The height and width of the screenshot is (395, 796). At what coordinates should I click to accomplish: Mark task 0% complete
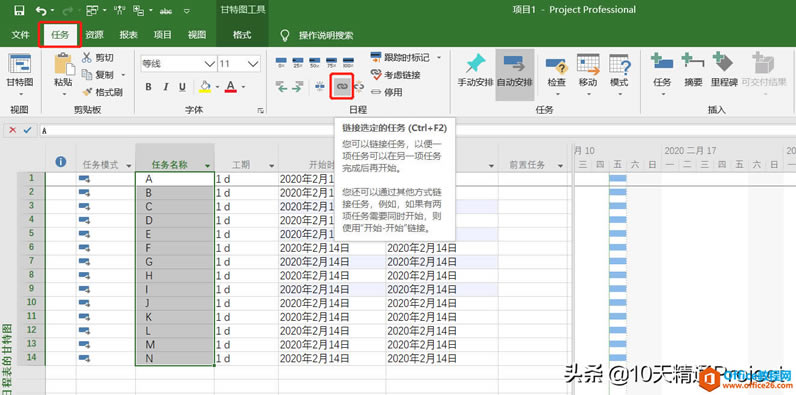tap(281, 62)
